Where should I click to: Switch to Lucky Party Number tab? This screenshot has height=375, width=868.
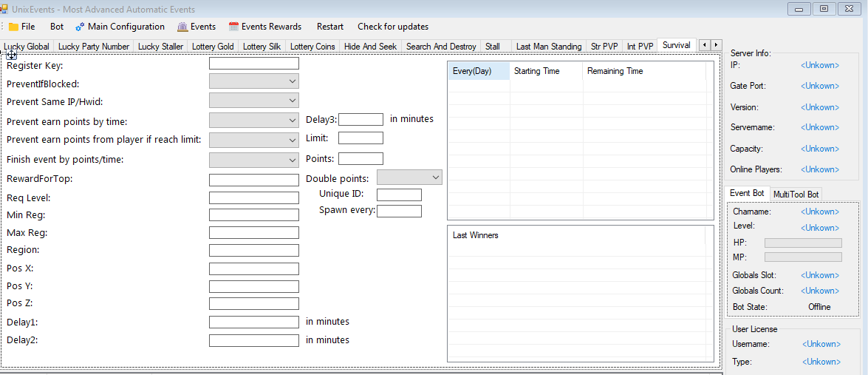(94, 47)
